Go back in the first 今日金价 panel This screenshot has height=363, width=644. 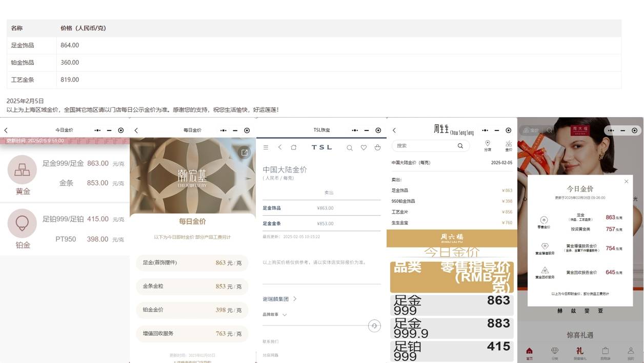coord(6,130)
